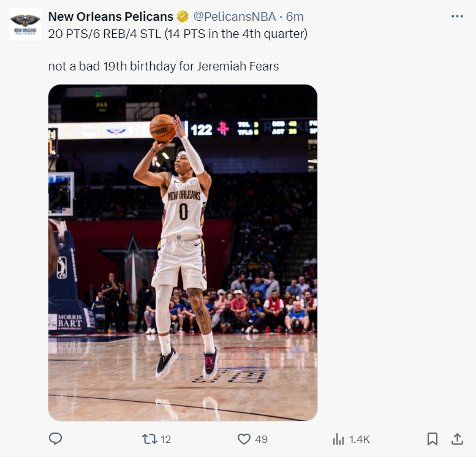Click the 122 scoreboard in the photo
Viewport: 476px width, 457px height.
pos(201,129)
